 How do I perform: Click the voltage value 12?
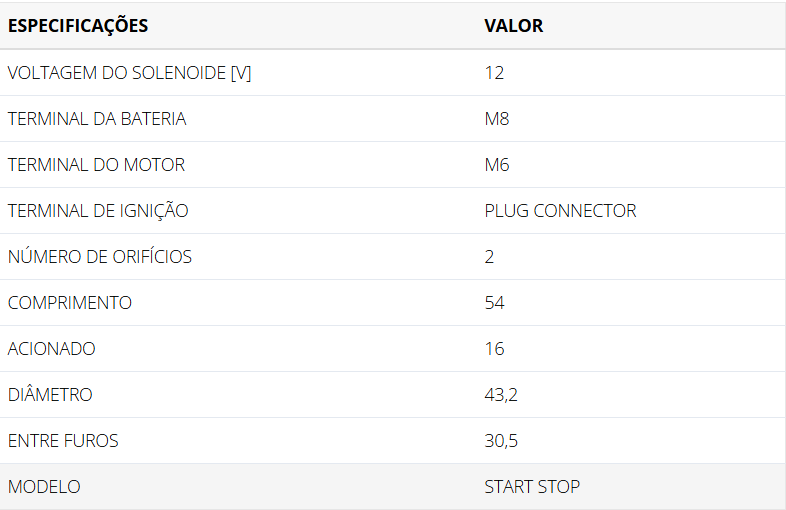(x=494, y=73)
